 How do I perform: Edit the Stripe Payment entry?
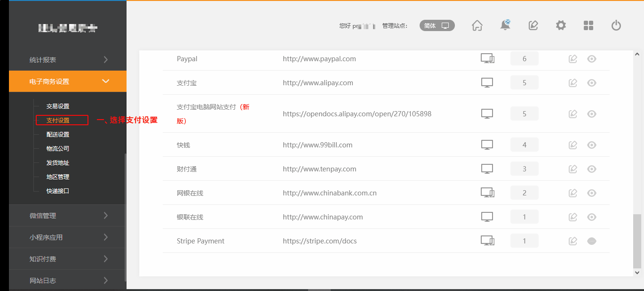click(572, 241)
